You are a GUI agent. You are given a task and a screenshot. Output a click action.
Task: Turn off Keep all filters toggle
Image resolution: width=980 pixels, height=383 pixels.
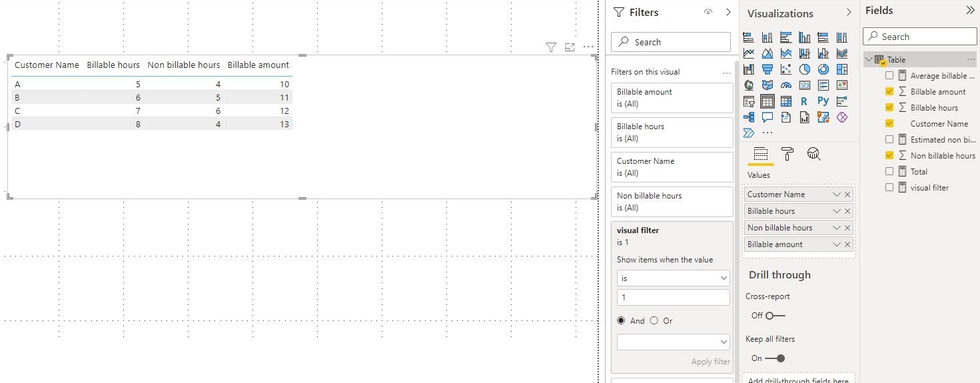775,358
